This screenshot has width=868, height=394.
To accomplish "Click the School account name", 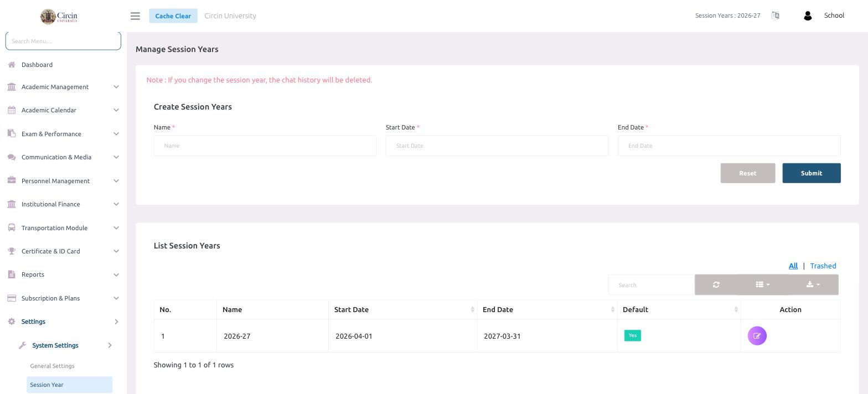I will 834,15.
